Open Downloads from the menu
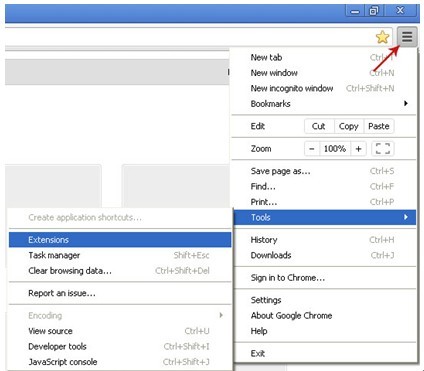This screenshot has width=424, height=371. [x=325, y=255]
